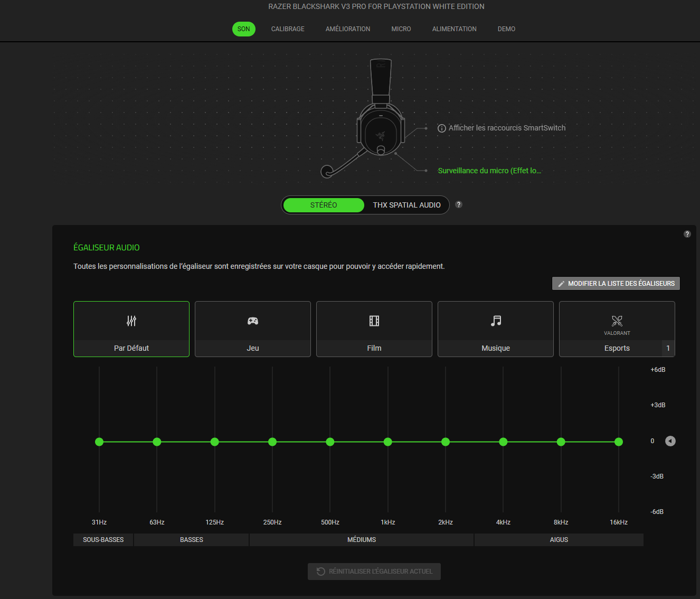Image resolution: width=700 pixels, height=599 pixels.
Task: Open the Calibrage tab
Action: coord(288,29)
